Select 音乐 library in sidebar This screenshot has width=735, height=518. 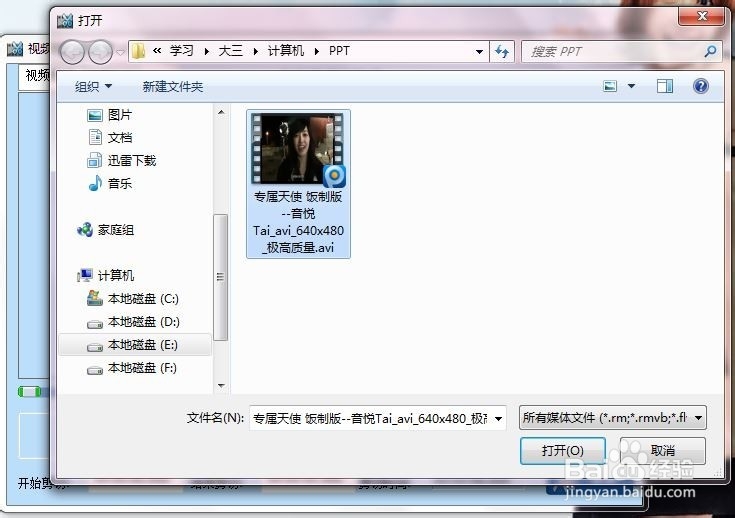(x=110, y=183)
